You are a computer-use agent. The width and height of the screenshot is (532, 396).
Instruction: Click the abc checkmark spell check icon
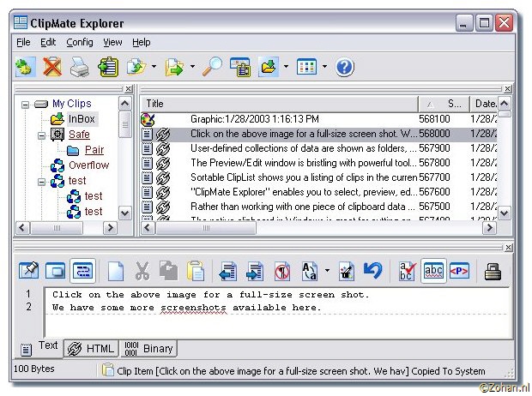click(407, 271)
